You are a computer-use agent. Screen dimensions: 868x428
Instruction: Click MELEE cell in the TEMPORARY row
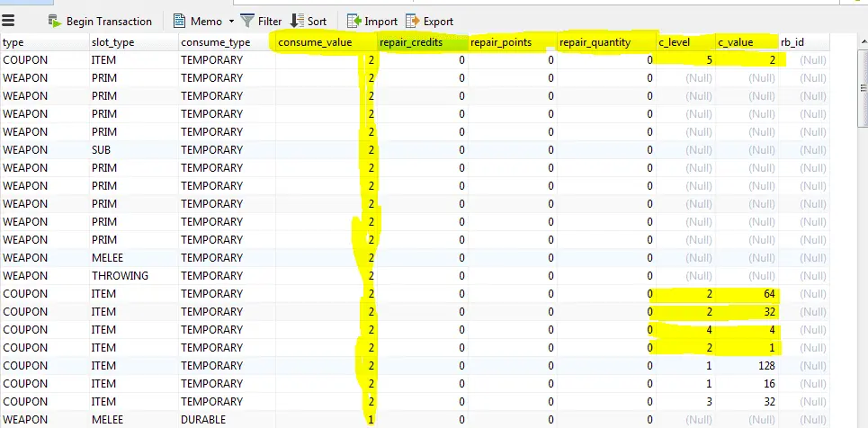[134, 258]
